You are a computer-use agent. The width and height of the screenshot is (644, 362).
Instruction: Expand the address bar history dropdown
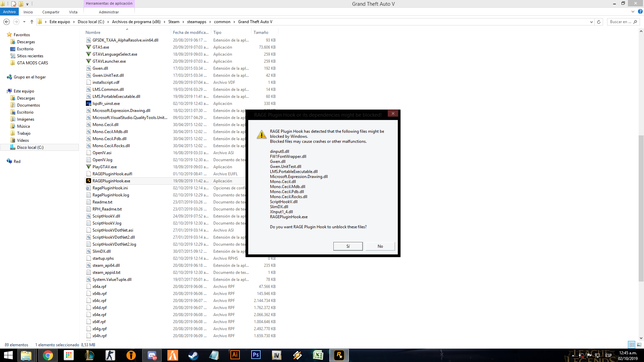(x=591, y=22)
